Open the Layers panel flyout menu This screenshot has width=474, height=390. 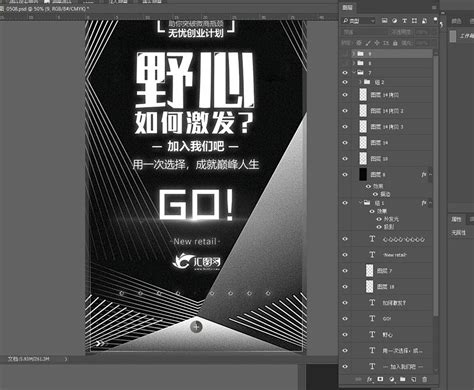(434, 7)
